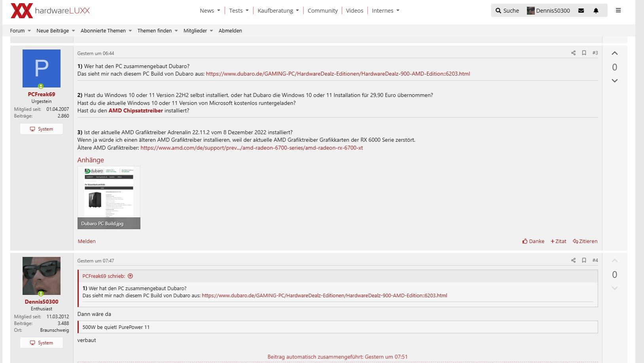The image size is (644, 363).
Task: Open Dennis50300 username link in post #4
Action: coord(42,302)
